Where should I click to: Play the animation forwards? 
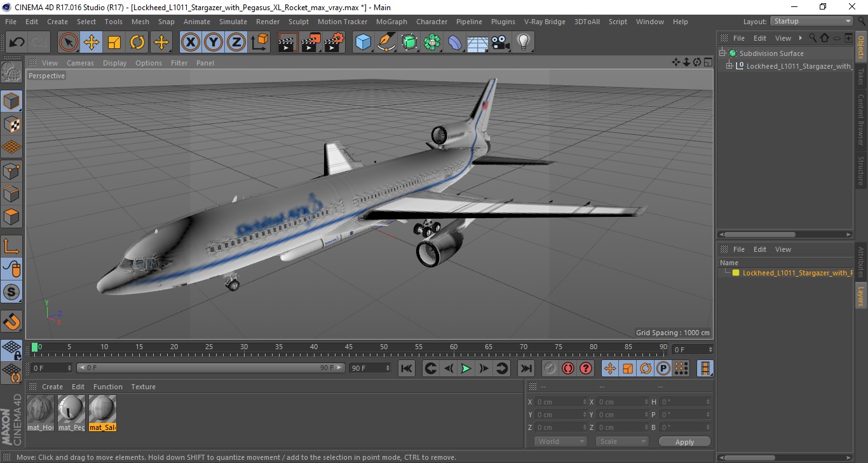tap(466, 368)
